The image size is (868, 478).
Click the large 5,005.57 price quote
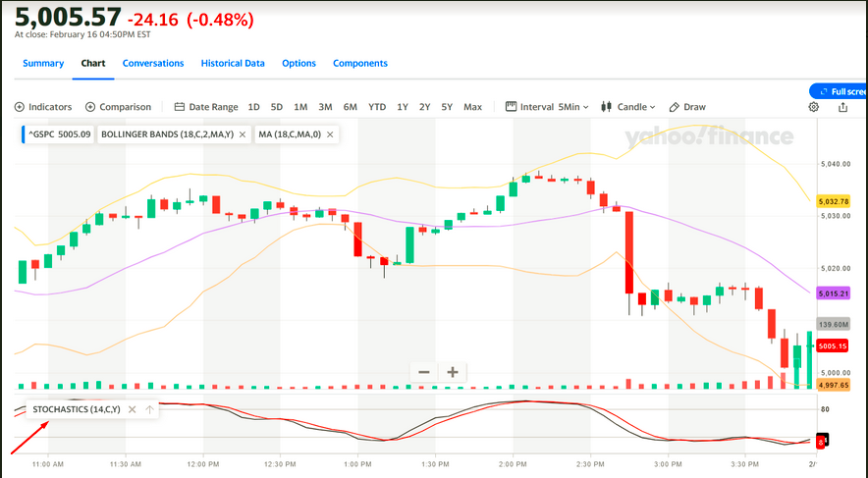coord(68,17)
